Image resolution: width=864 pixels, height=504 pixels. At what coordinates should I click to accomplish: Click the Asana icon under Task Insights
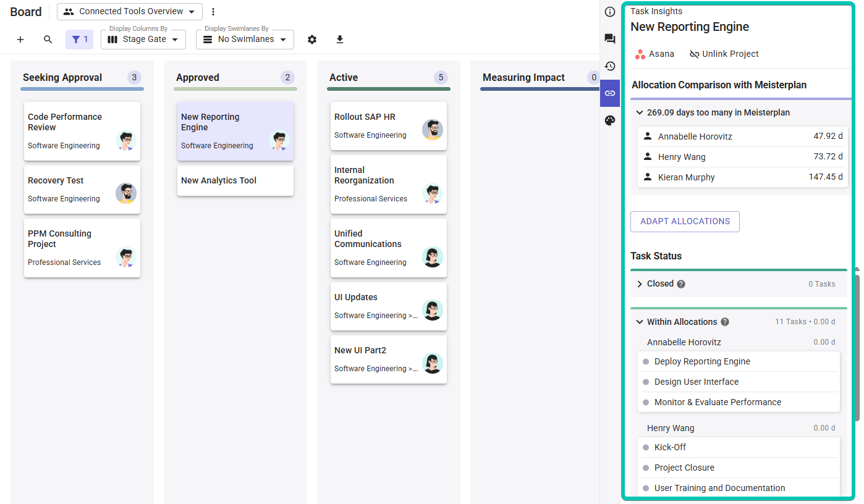point(641,54)
